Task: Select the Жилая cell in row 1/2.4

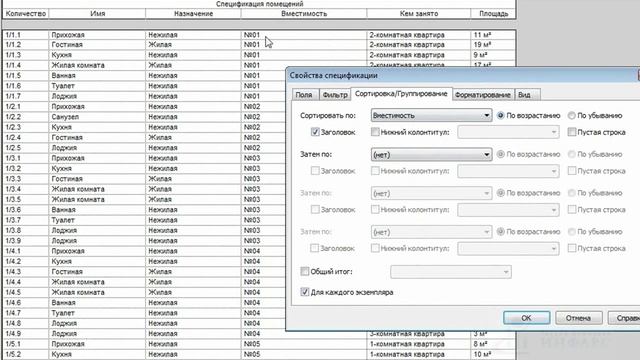Action: [193, 138]
